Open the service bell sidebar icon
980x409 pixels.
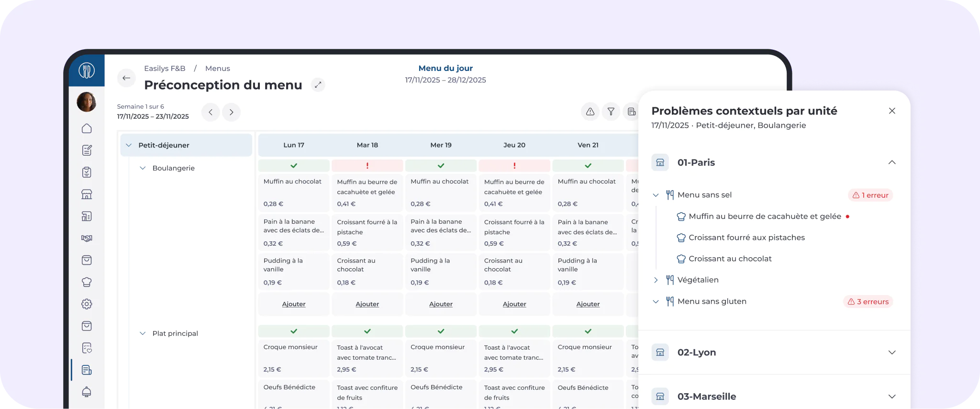(87, 392)
